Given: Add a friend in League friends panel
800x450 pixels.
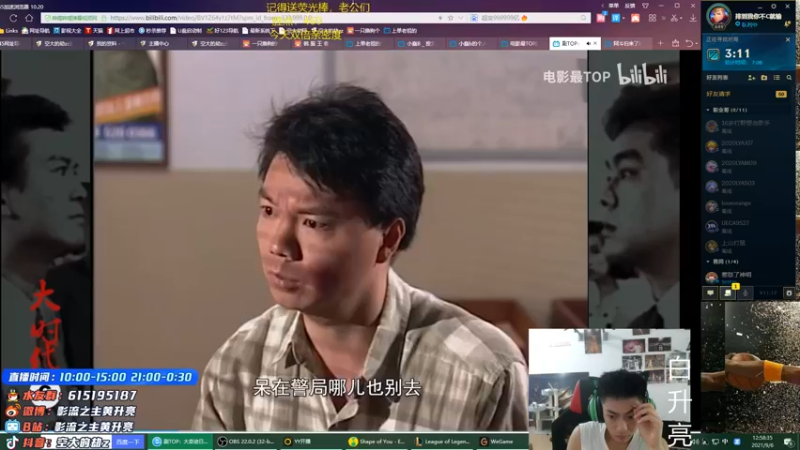Looking at the screenshot, I should [751, 78].
